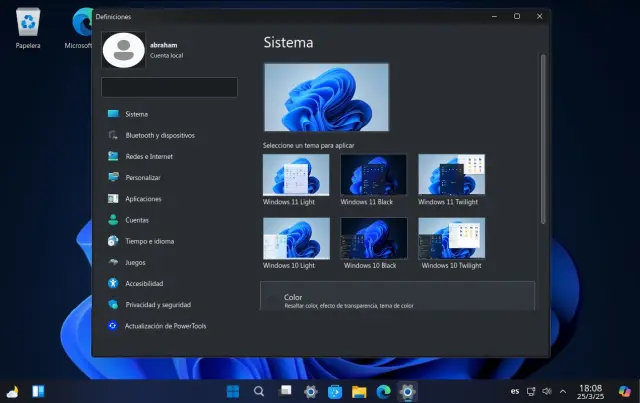This screenshot has width=640, height=403.
Task: Select Aplicaciones in the sidebar
Action: pyautogui.click(x=143, y=198)
